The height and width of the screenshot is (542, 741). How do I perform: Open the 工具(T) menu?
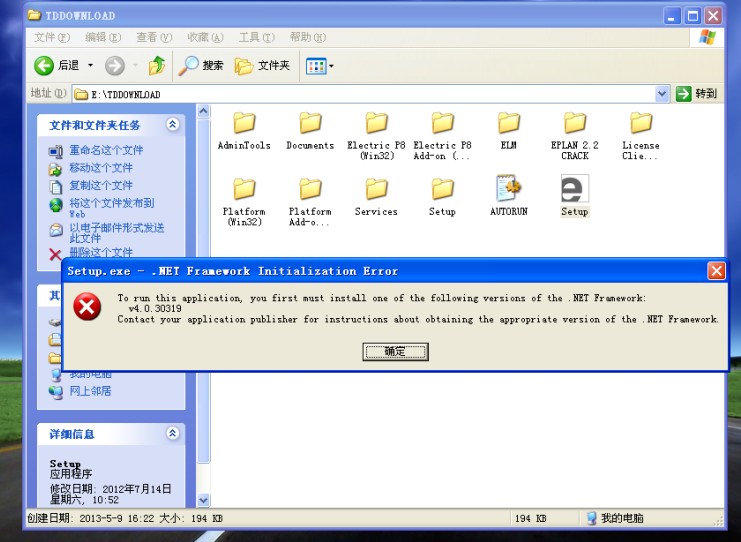[255, 37]
